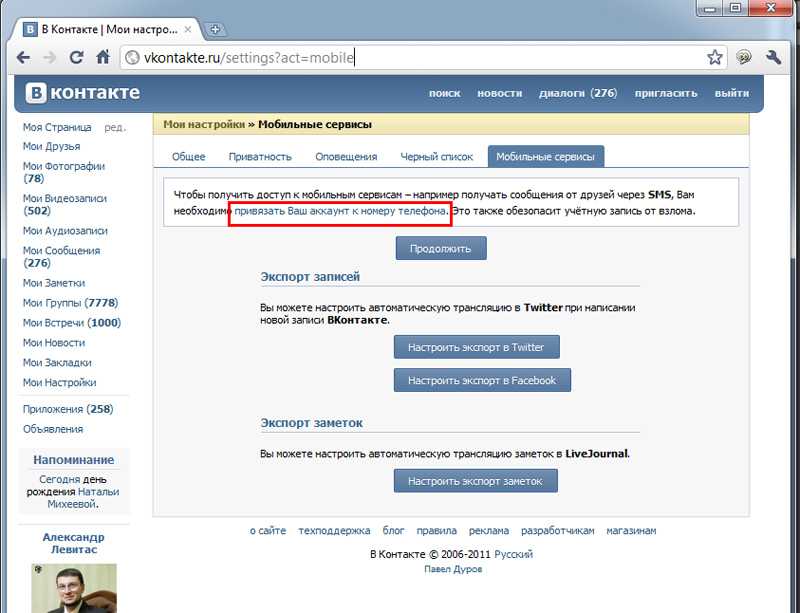The image size is (800, 613).
Task: Open Мои Заметки in sidebar
Action: 54,283
